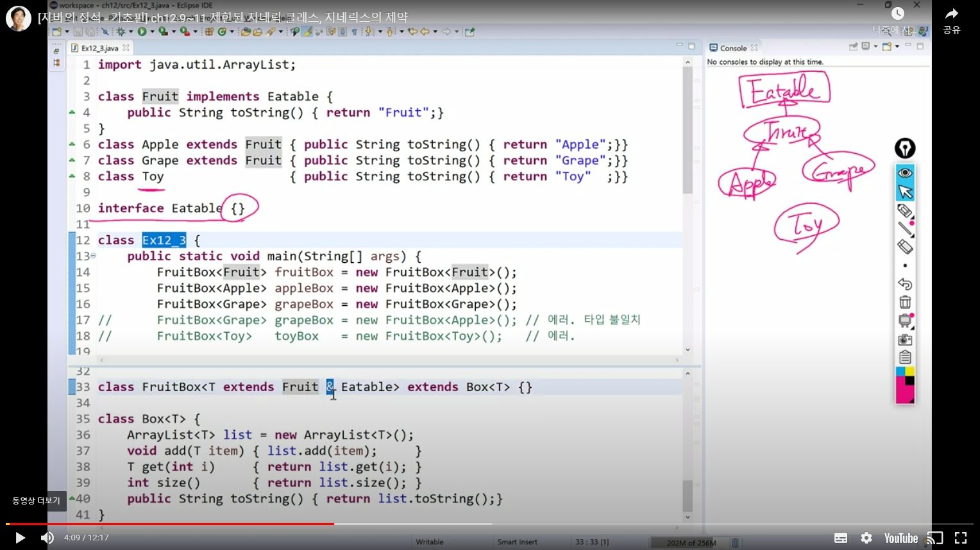The image size is (980, 550).
Task: Open the Run dropdown arrow
Action: (152, 31)
